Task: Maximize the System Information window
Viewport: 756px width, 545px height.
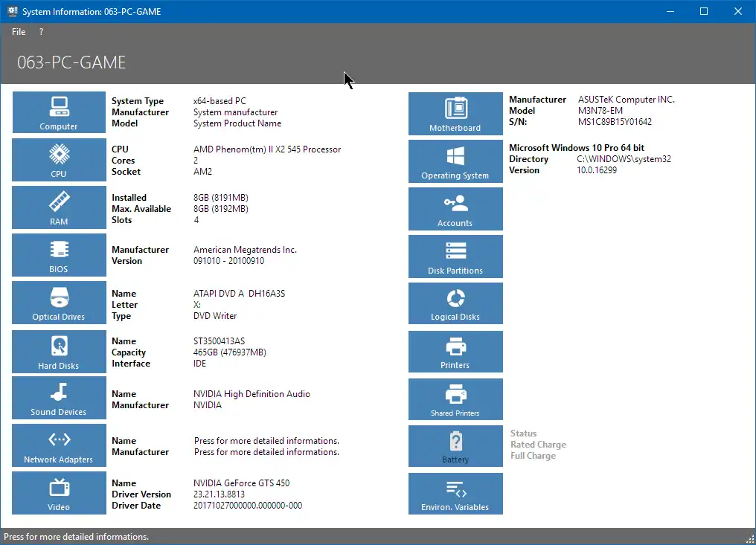Action: pos(704,11)
